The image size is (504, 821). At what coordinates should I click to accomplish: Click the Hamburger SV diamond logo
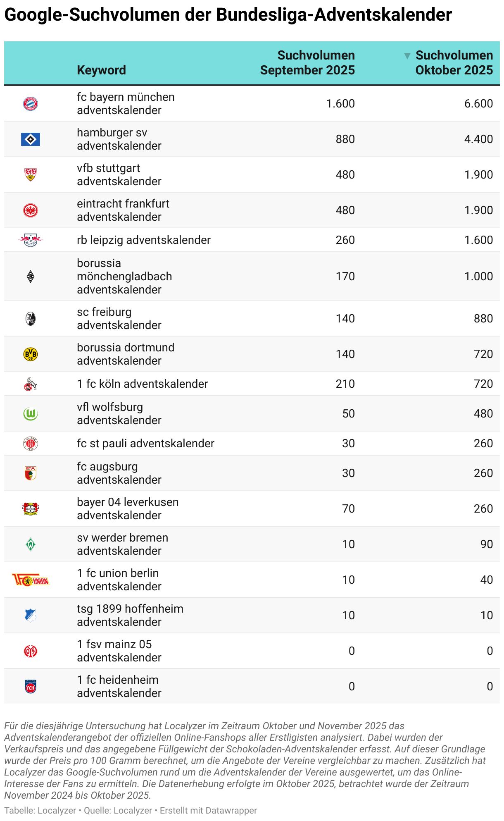(x=31, y=139)
